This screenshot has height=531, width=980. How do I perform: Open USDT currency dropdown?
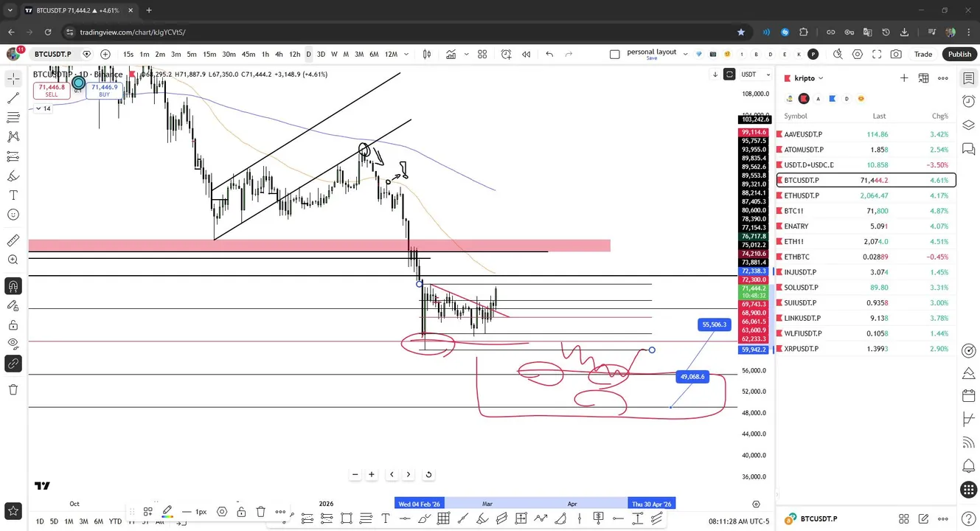point(757,74)
